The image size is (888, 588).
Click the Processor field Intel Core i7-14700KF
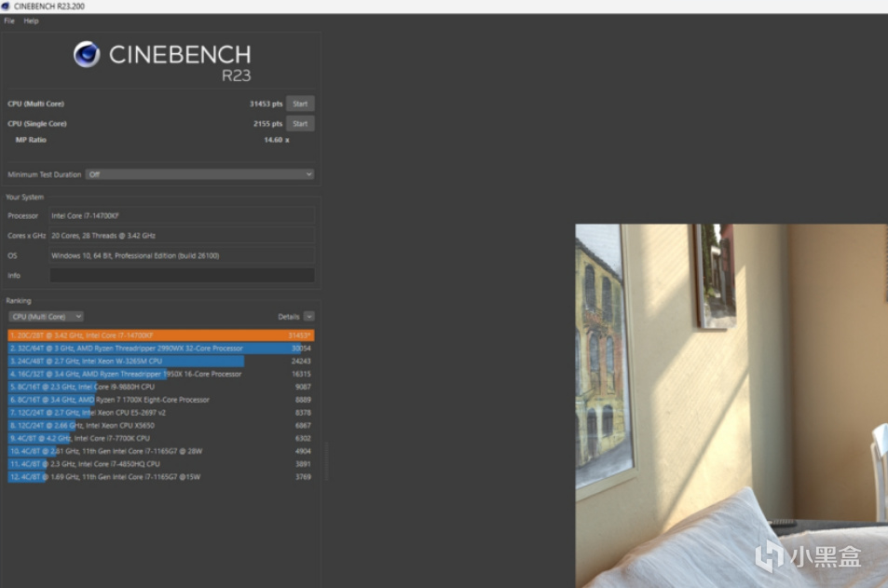pos(182,216)
